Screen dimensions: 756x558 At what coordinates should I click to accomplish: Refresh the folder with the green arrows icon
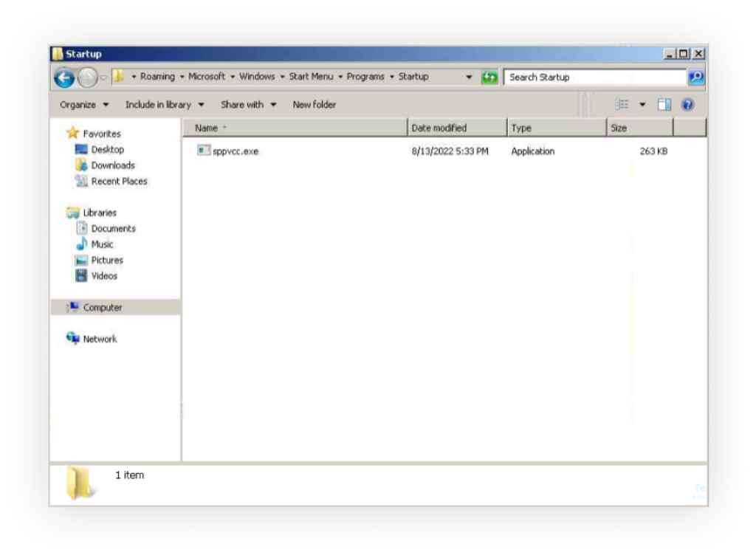(489, 77)
